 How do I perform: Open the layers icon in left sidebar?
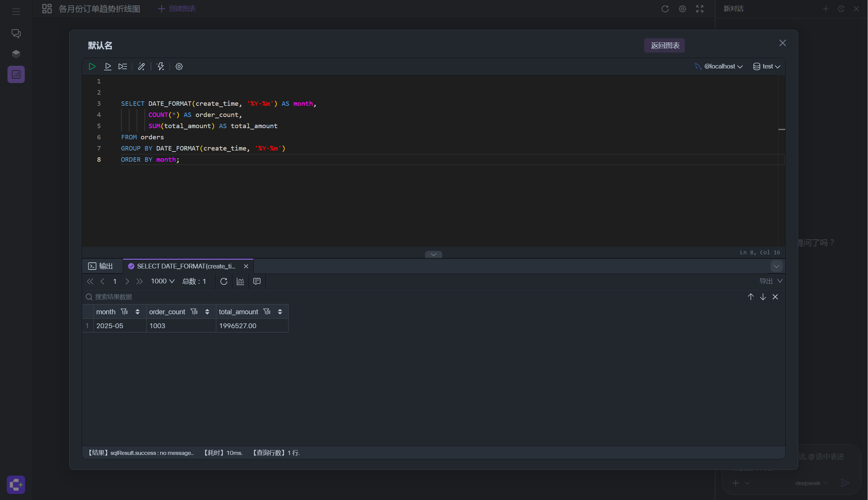[16, 54]
